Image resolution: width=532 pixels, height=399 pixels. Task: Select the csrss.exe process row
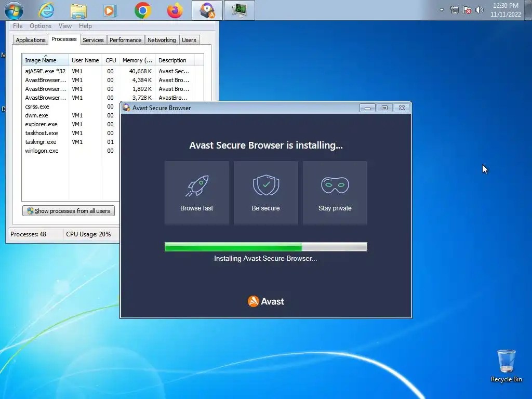71,107
